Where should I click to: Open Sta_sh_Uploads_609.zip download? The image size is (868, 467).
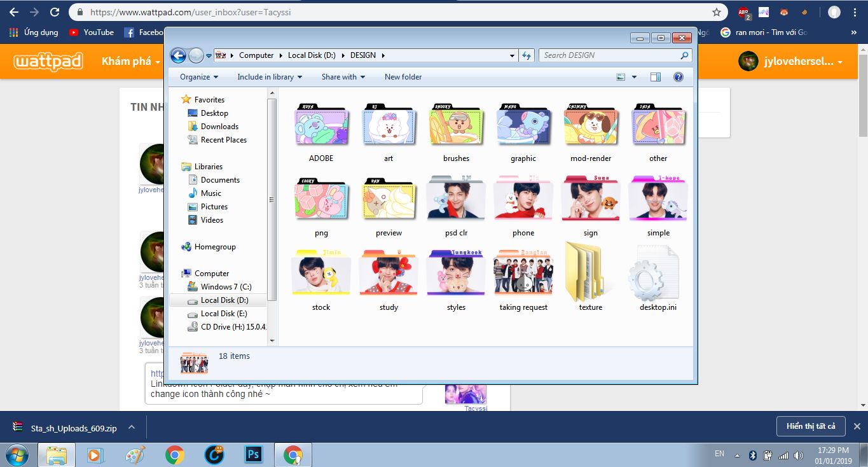pos(66,428)
